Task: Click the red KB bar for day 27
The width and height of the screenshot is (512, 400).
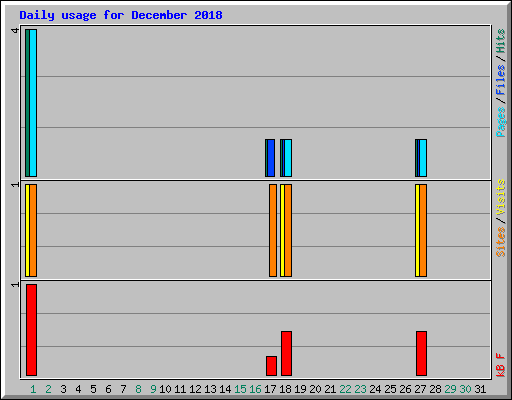Action: coord(421,353)
